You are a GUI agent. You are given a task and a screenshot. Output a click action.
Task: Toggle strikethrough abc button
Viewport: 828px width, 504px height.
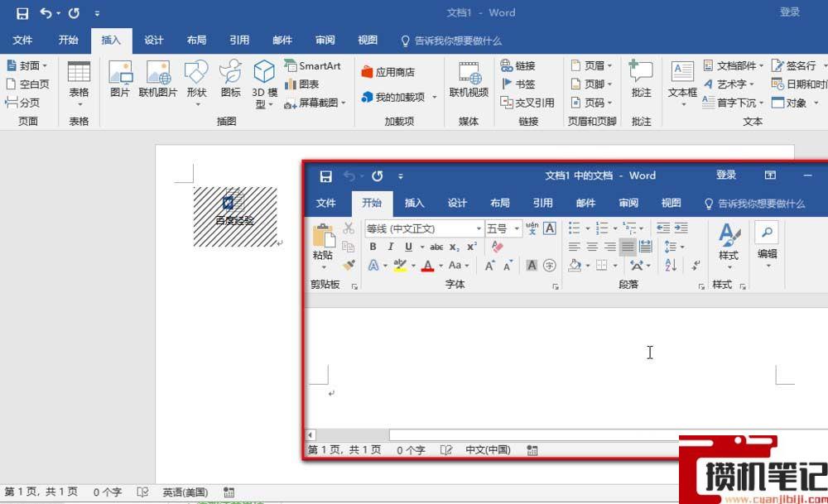click(436, 247)
